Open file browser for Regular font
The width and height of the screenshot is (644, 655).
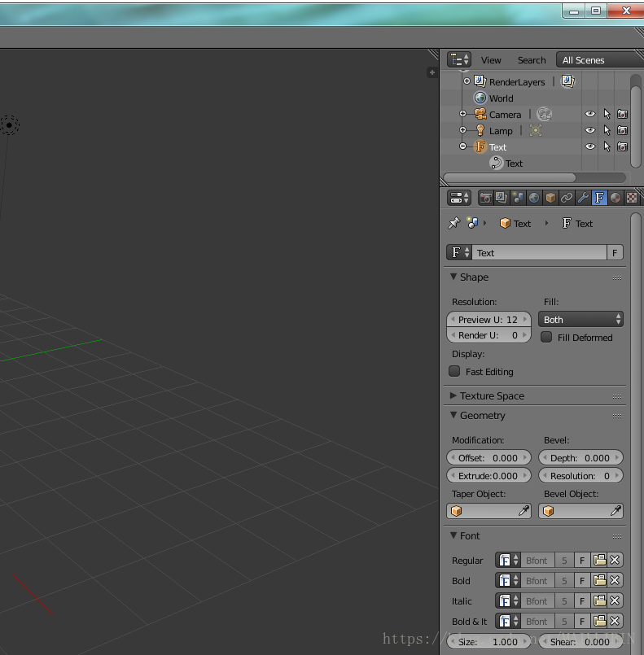(x=599, y=560)
